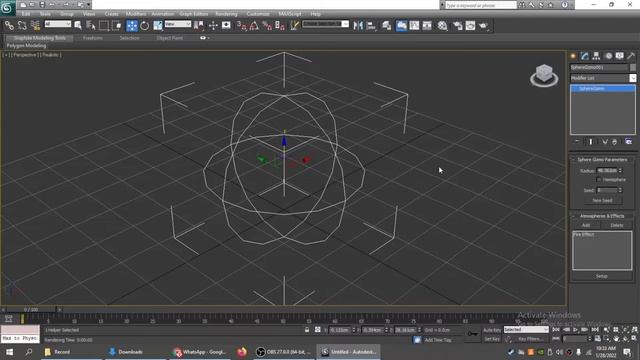Open the Render Setup dialog

458,26
